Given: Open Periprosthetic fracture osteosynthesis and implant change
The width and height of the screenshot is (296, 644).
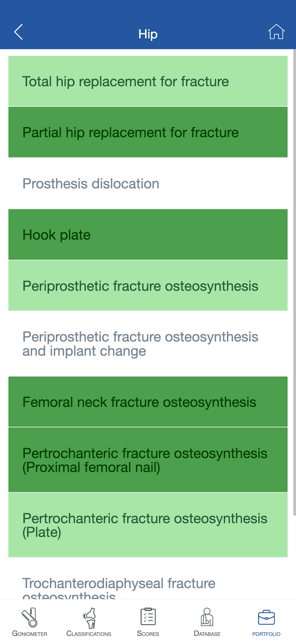Looking at the screenshot, I should 148,344.
